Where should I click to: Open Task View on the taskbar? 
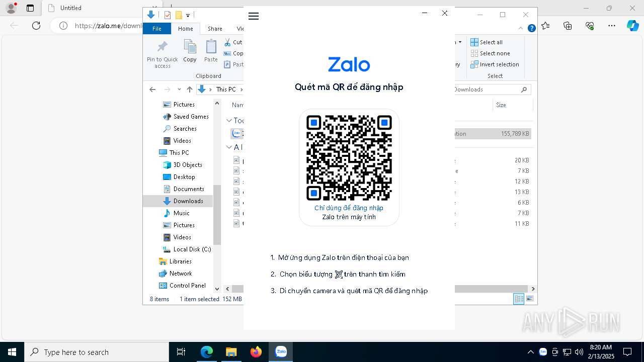181,352
